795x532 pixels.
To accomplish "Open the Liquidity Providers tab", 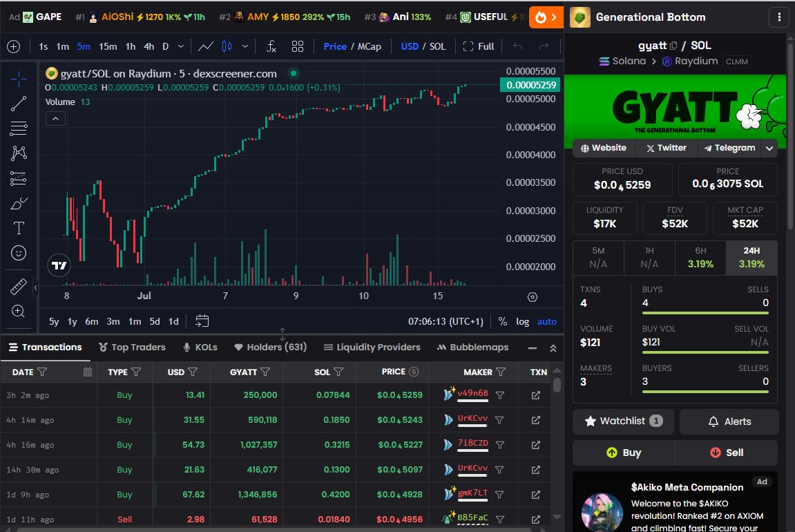I will [x=372, y=348].
